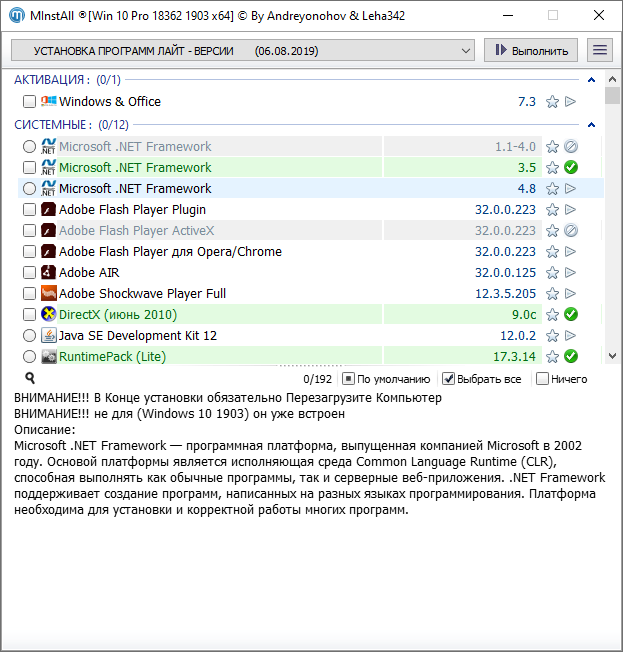This screenshot has width=623, height=652.
Task: Star the RuntimePack (Lite) row
Action: point(552,356)
